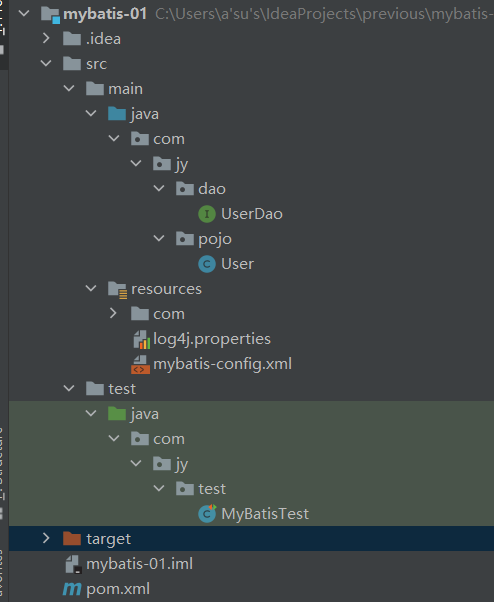Expand the target folder

(46, 538)
